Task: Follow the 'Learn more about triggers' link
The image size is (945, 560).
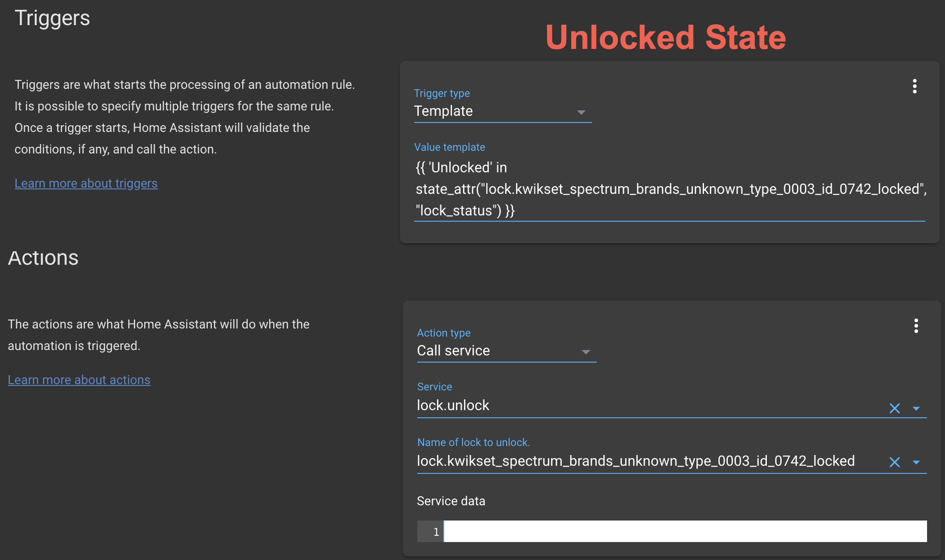Action: (86, 184)
